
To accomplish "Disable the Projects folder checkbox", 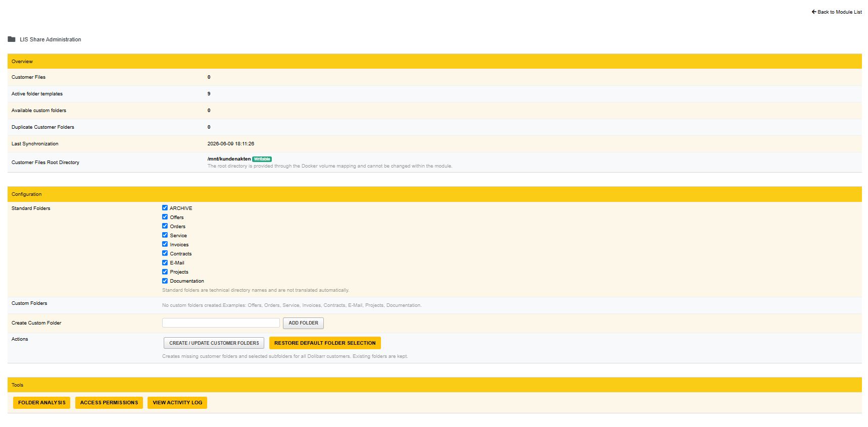I will point(165,272).
